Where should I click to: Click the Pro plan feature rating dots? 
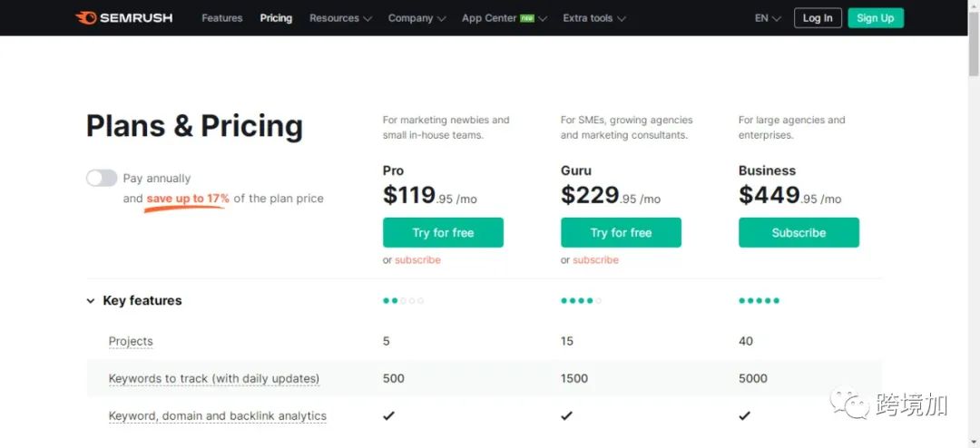click(403, 300)
